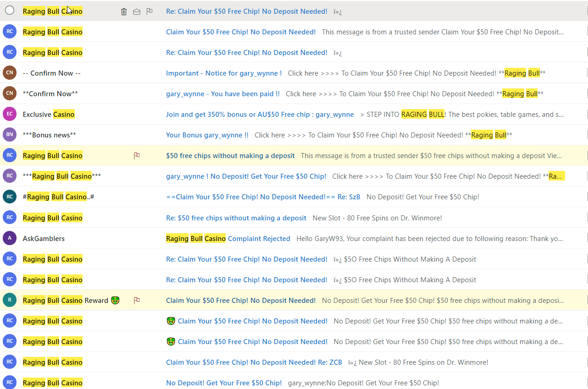
Task: Open 'Raging Bull Casino Complaint Rejected' email
Action: pyautogui.click(x=228, y=239)
